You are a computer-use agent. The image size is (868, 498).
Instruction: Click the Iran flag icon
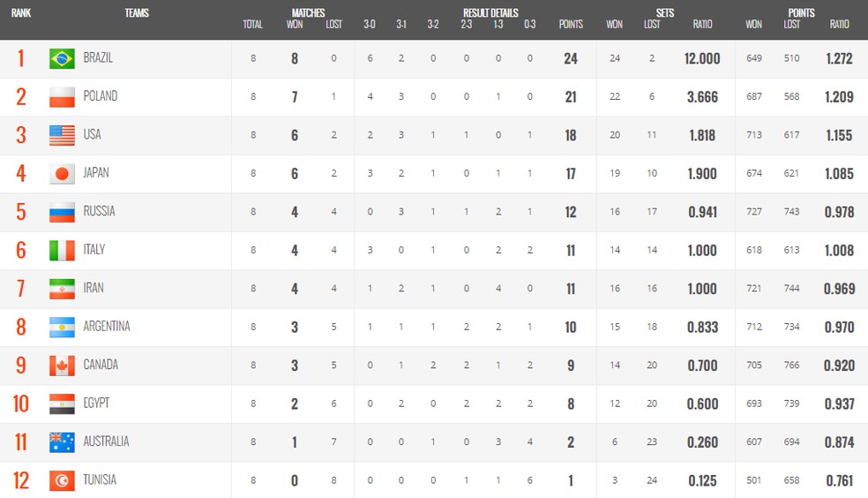pyautogui.click(x=62, y=289)
